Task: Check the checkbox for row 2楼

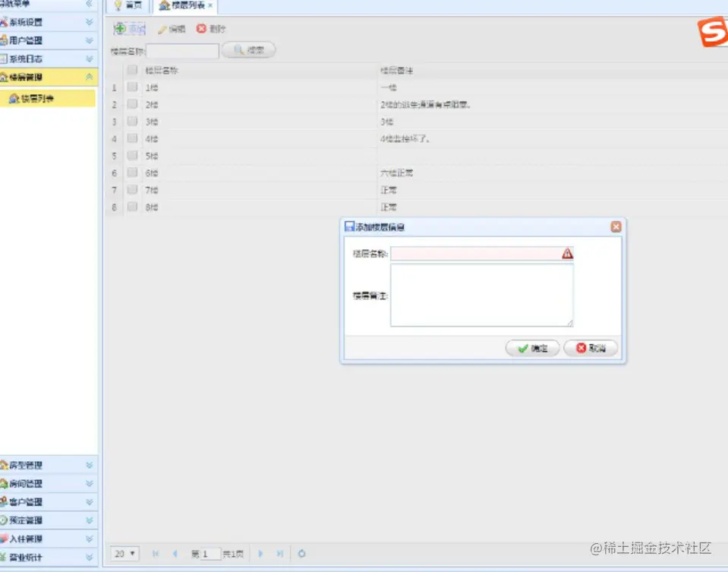Action: pyautogui.click(x=132, y=104)
